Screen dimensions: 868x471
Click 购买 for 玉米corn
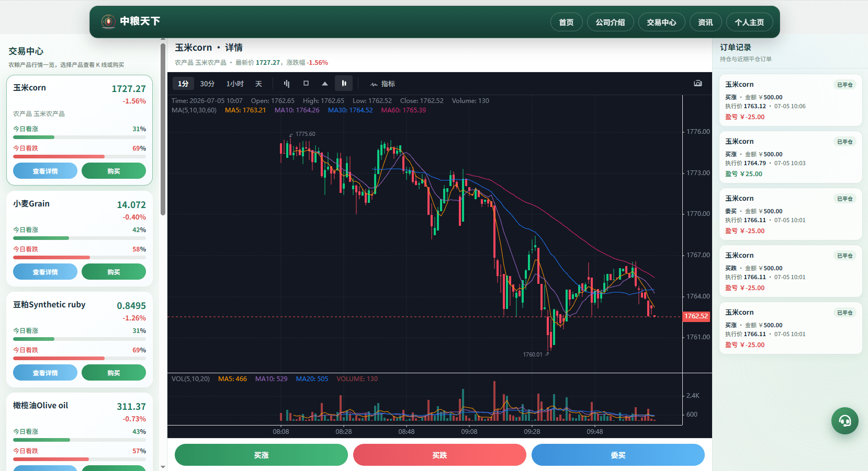[x=114, y=171]
